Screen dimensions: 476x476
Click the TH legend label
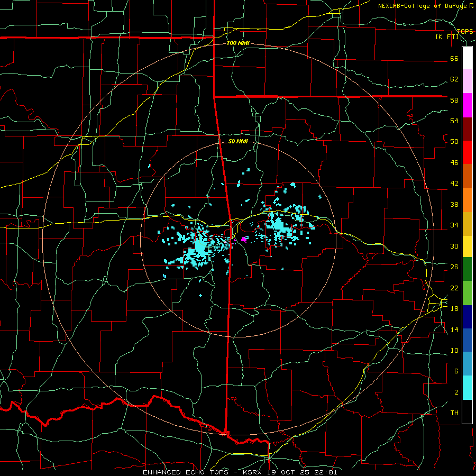pos(454,413)
